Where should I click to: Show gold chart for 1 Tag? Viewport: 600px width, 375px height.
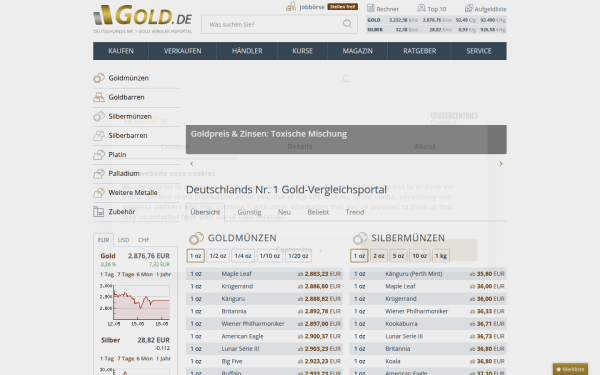107,274
